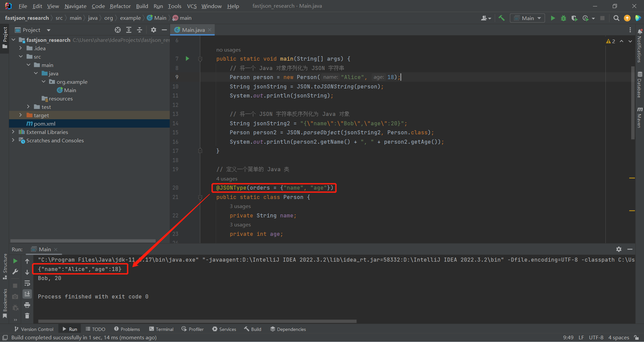Open the Project view dropdown arrow
This screenshot has width=644, height=342.
tap(49, 30)
